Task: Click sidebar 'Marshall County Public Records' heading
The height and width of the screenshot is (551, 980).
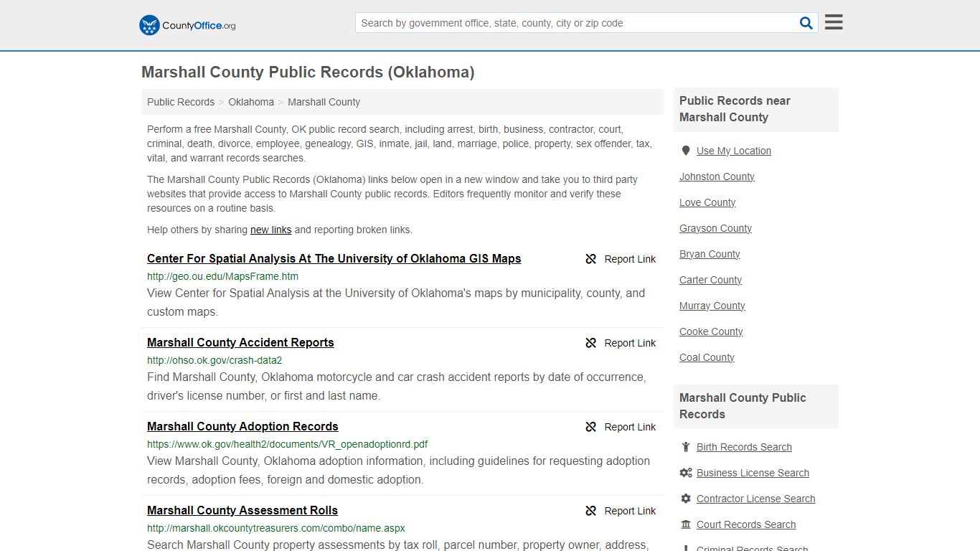Action: [x=743, y=406]
